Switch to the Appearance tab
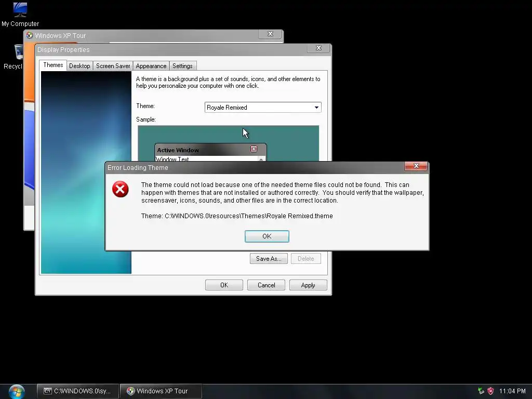Screen dimensions: 532x399 151,66
